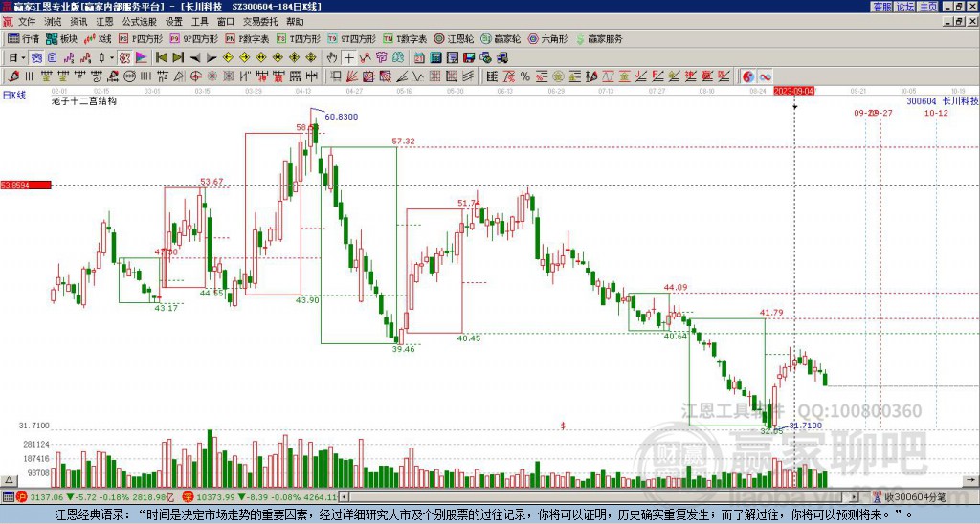Open P数字表 tool
The width and height of the screenshot is (980, 524).
[247, 38]
